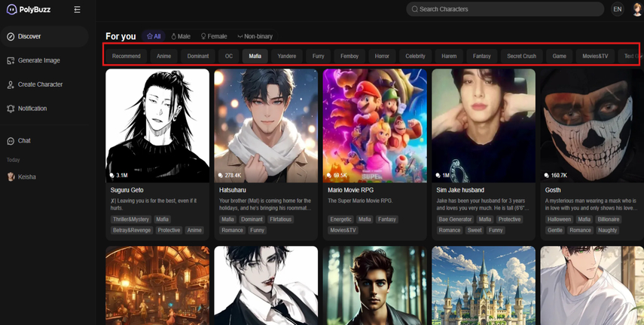Click the PolyBuzz logo icon

point(11,9)
